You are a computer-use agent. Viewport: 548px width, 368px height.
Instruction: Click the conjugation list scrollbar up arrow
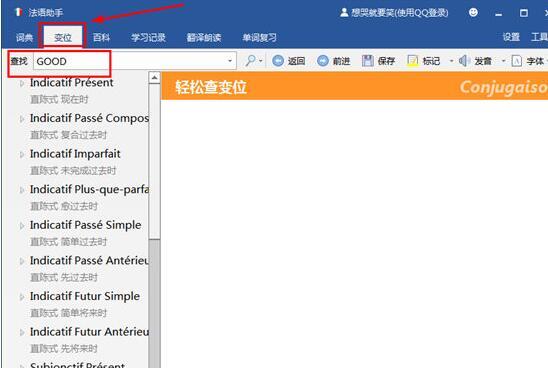click(x=154, y=78)
